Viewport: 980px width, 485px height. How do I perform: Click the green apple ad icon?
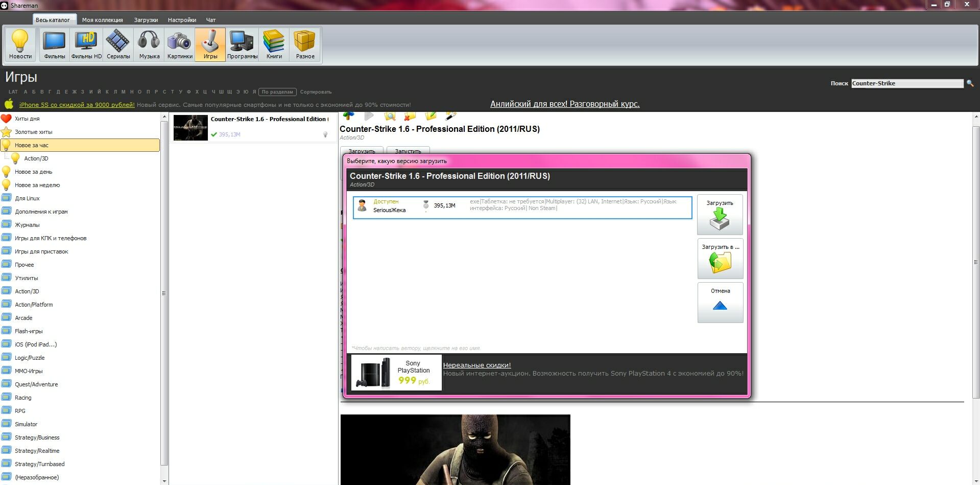coord(9,104)
